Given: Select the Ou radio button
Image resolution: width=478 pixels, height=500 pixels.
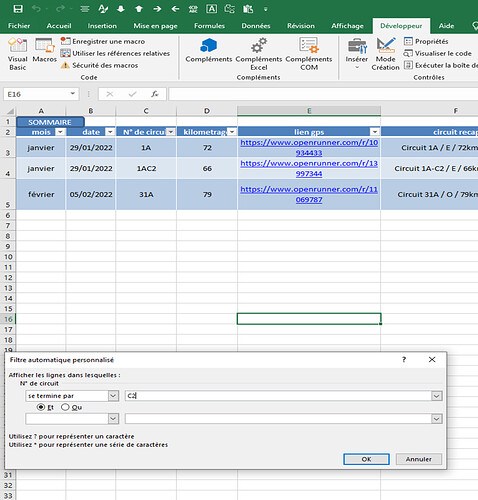Looking at the screenshot, I should tap(65, 407).
